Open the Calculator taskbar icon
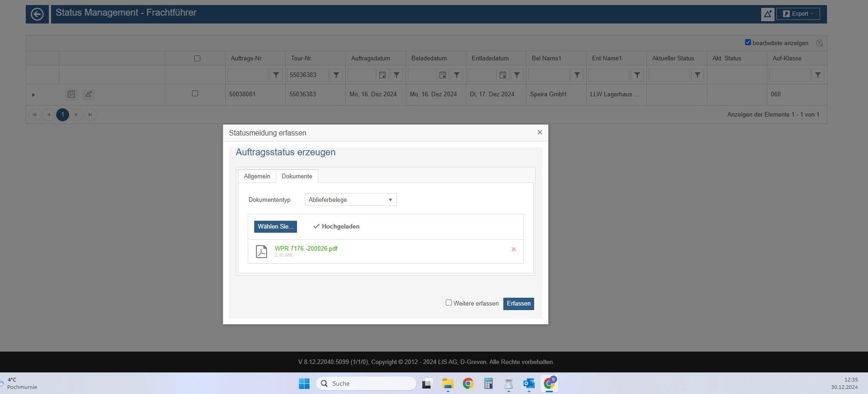This screenshot has height=394, width=868. (489, 383)
